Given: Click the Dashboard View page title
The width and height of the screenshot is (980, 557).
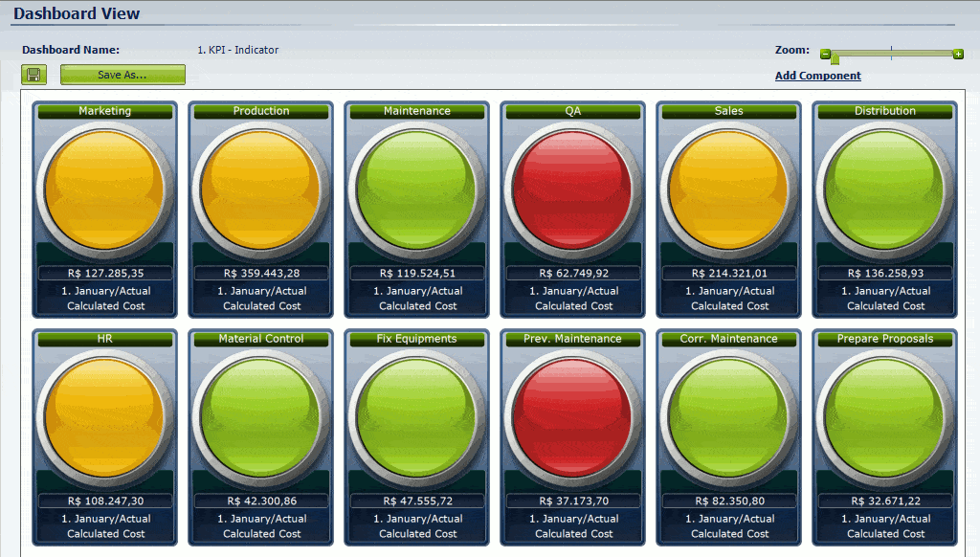Looking at the screenshot, I should point(77,13).
